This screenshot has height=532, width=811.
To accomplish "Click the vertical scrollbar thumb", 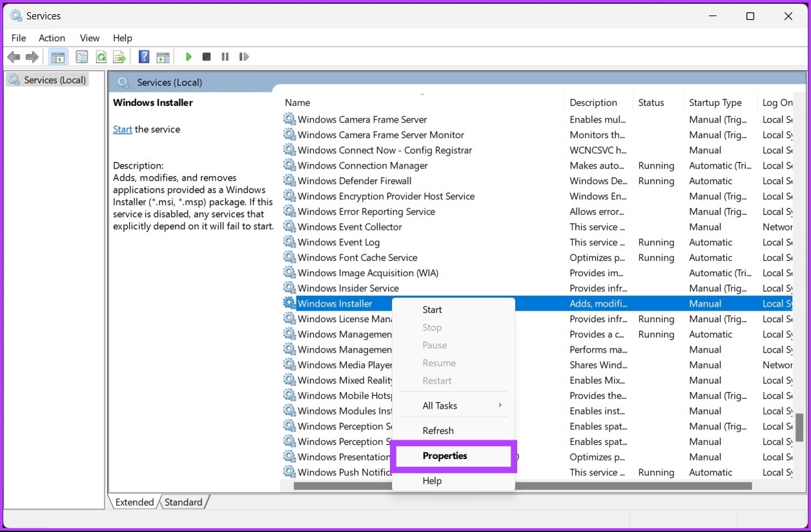I will pos(799,427).
